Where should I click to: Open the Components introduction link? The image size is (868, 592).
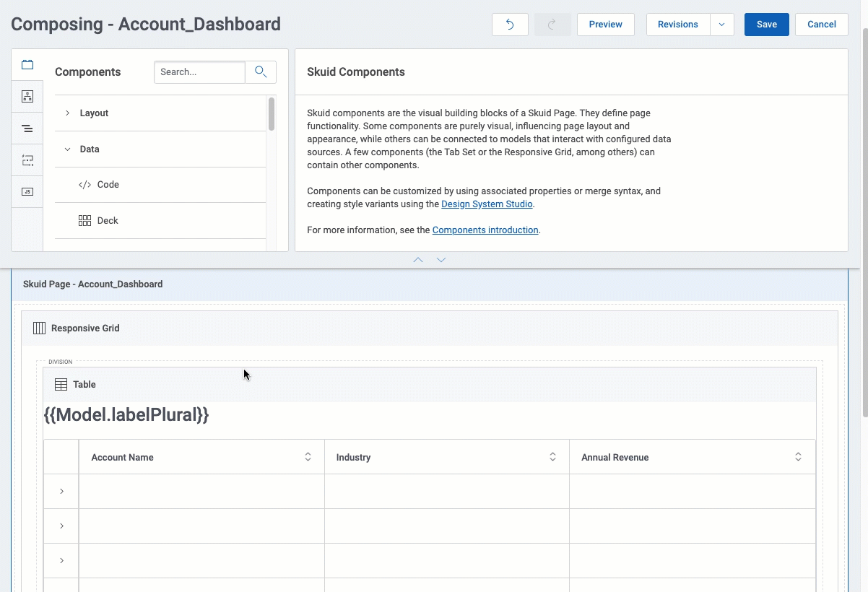485,230
